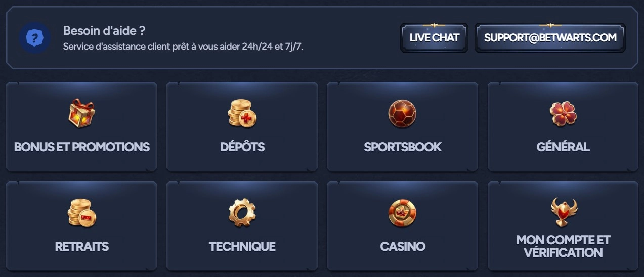Click the golden gear Technique icon
This screenshot has width=644, height=277.
(x=242, y=213)
